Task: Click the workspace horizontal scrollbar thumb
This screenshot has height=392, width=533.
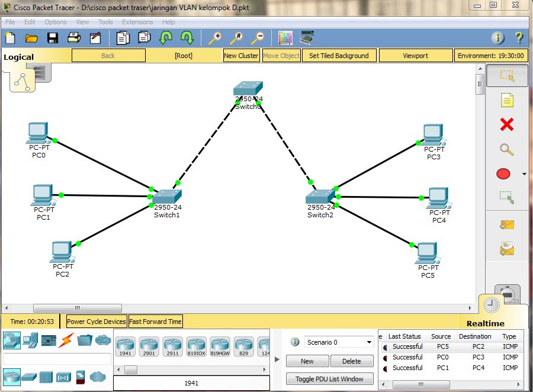Action: pyautogui.click(x=78, y=308)
